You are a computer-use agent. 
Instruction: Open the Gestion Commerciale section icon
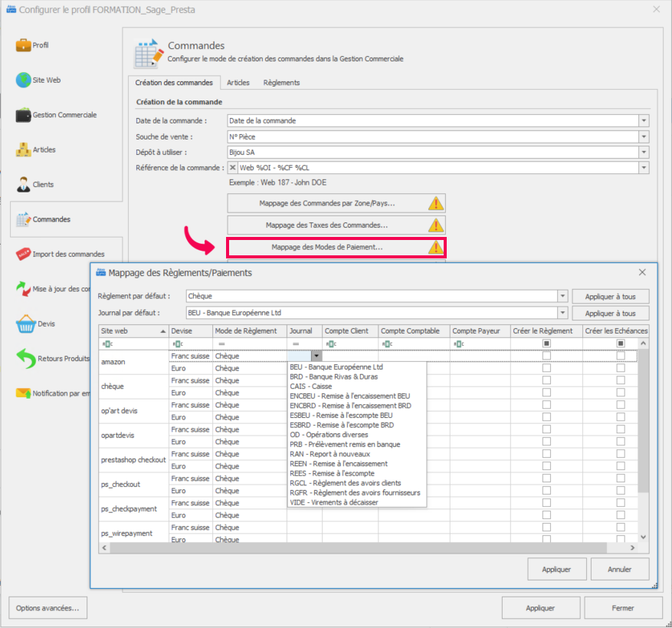tap(23, 115)
